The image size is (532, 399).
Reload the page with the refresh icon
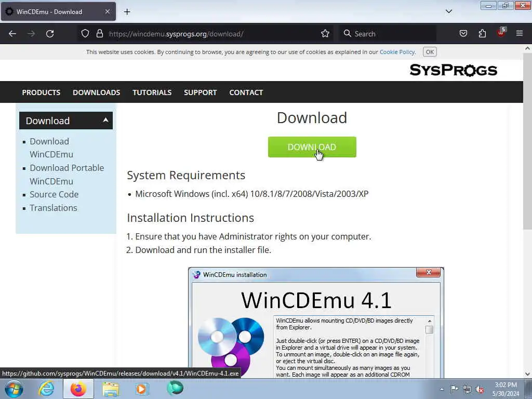pos(50,34)
